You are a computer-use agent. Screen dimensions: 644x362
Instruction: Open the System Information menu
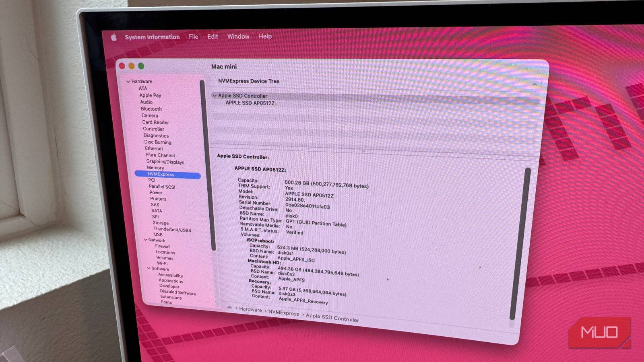click(152, 37)
